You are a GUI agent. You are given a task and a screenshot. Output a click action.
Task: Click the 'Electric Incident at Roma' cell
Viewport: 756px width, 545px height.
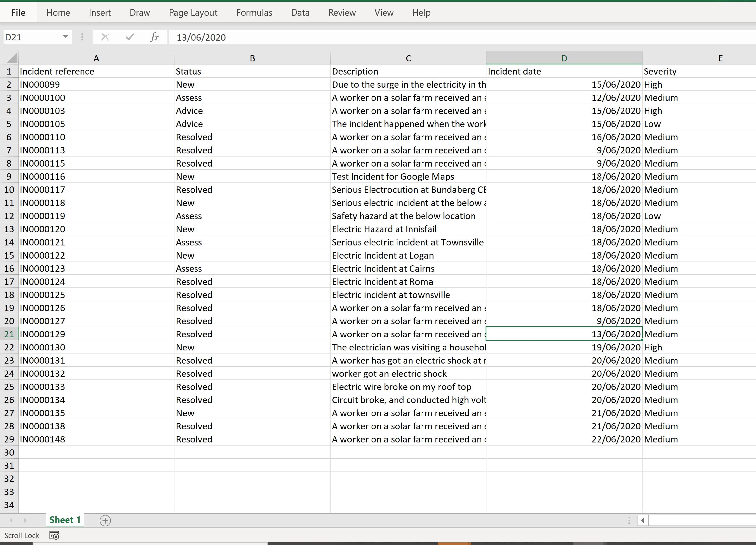(408, 282)
